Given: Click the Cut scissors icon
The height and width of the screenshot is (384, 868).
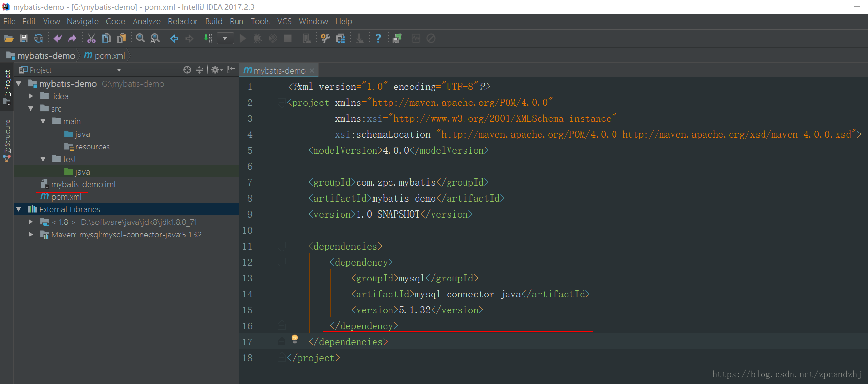Looking at the screenshot, I should [91, 38].
